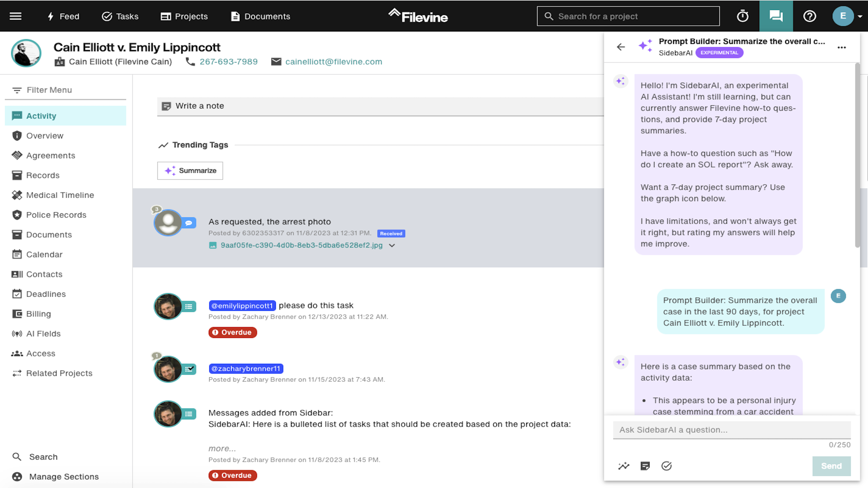Click the Summarize AI button
The width and height of the screenshot is (868, 488).
tap(190, 171)
